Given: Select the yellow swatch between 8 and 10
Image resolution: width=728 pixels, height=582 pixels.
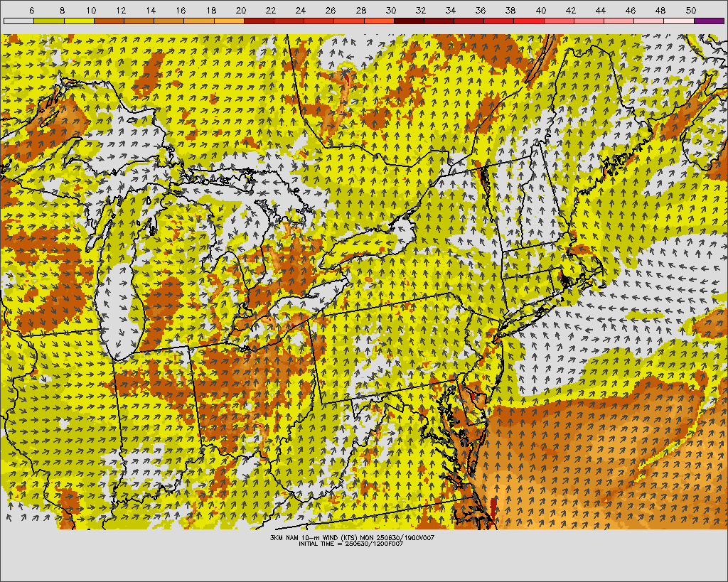Looking at the screenshot, I should tap(79, 21).
